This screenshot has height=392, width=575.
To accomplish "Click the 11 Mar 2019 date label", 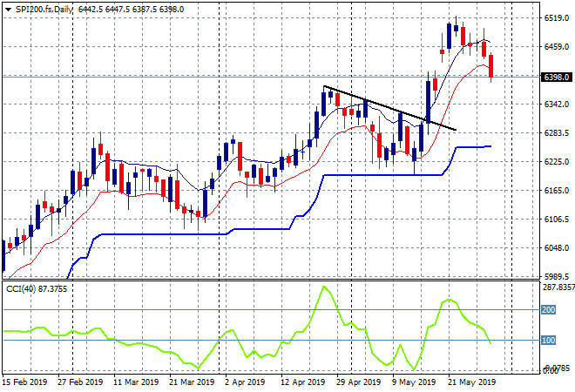I will (x=136, y=382).
